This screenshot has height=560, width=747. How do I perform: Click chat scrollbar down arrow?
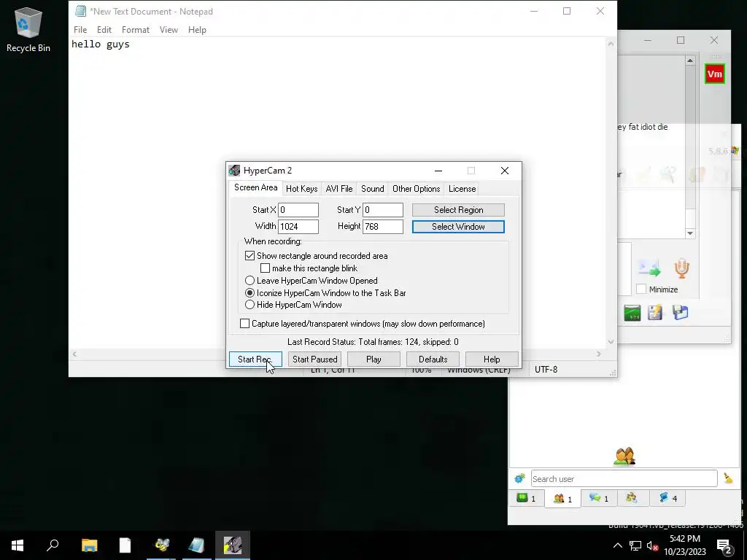(x=690, y=233)
